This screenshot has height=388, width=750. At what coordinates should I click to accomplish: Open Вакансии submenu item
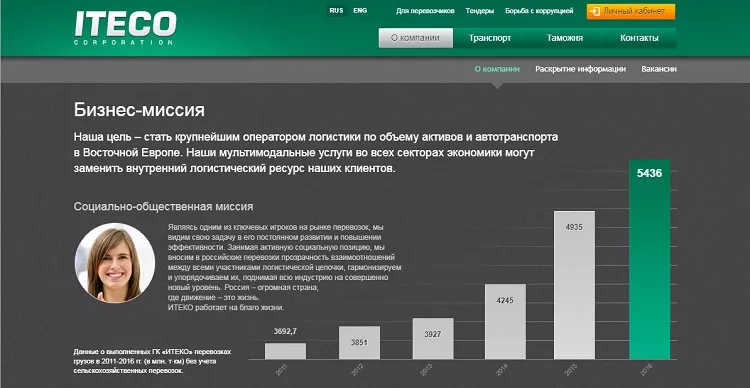659,69
